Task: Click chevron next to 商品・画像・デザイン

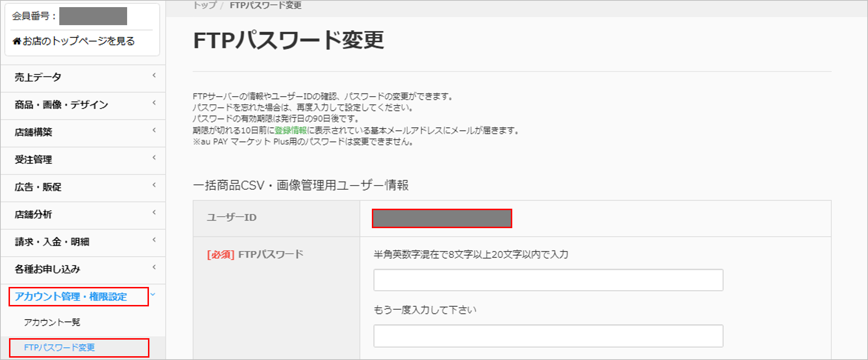Action: coord(154,103)
